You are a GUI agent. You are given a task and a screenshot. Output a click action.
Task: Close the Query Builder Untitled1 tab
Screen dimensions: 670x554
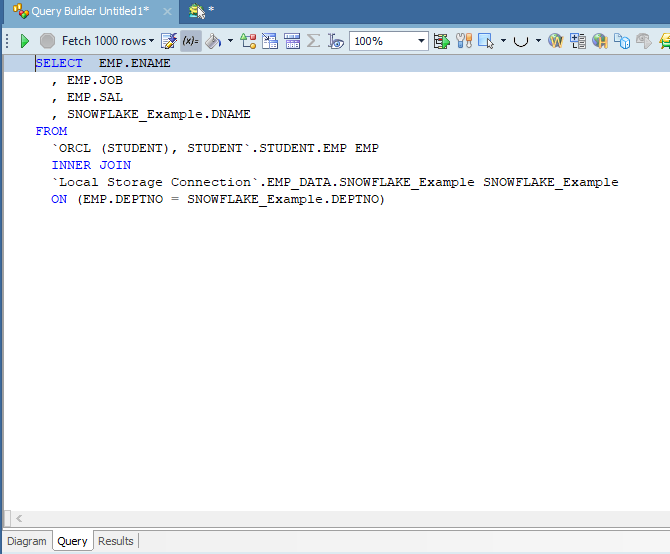(x=168, y=12)
